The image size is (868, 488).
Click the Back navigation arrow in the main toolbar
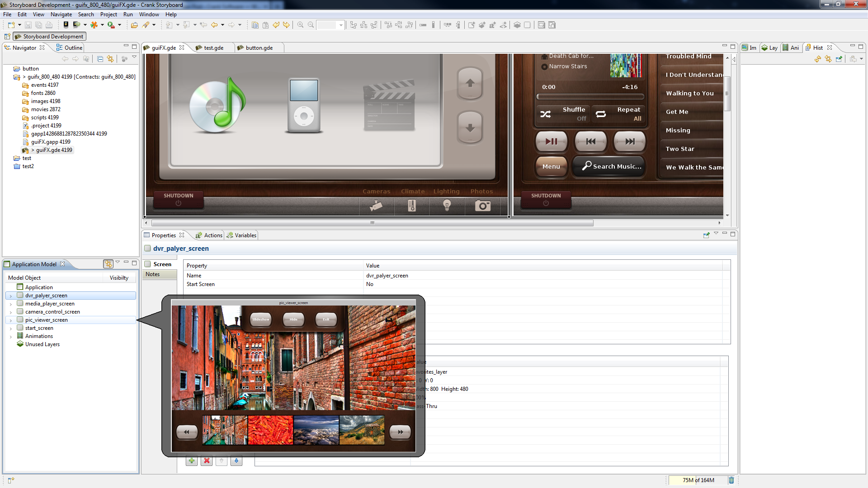point(214,25)
